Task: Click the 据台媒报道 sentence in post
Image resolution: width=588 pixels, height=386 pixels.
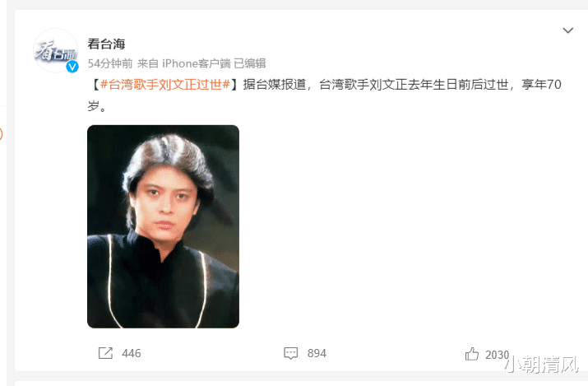Action: tap(274, 85)
